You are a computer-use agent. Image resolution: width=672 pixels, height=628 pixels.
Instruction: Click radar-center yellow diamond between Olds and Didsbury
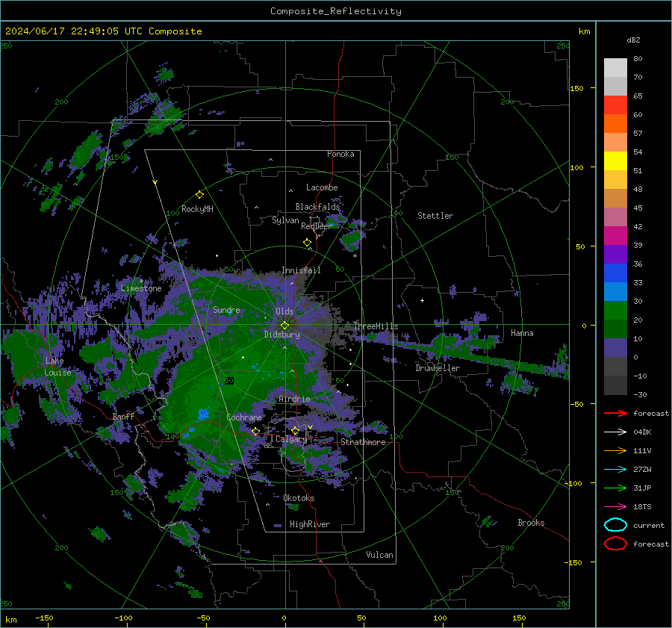284,326
